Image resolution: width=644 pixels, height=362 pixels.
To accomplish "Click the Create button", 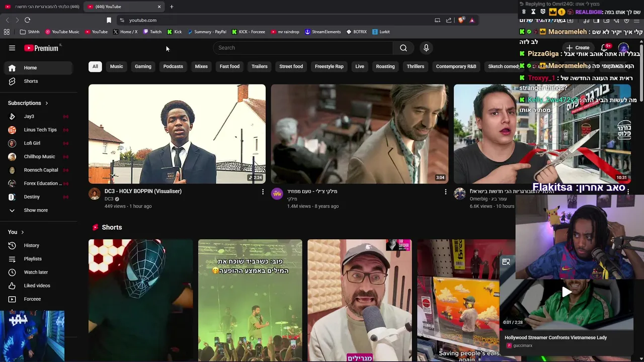I will click(578, 48).
